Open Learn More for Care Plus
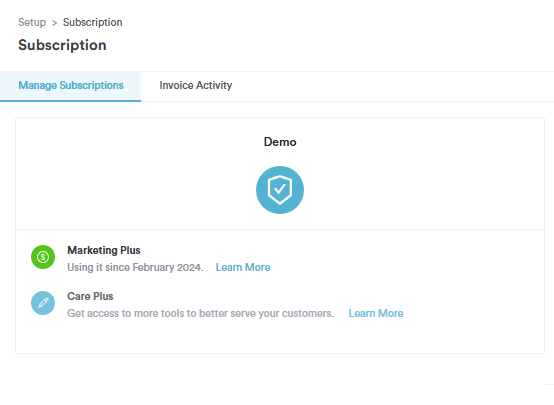Viewport: 554px width, 405px height. coord(376,313)
